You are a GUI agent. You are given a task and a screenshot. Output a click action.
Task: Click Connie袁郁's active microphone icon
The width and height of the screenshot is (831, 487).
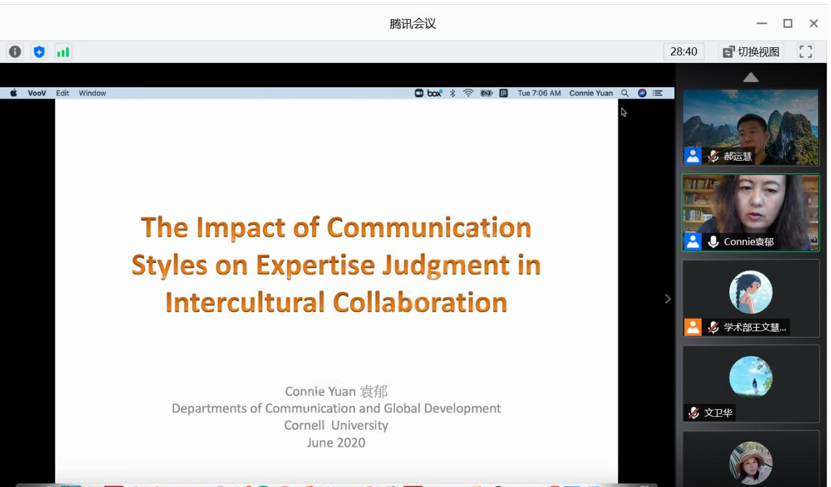tap(713, 242)
